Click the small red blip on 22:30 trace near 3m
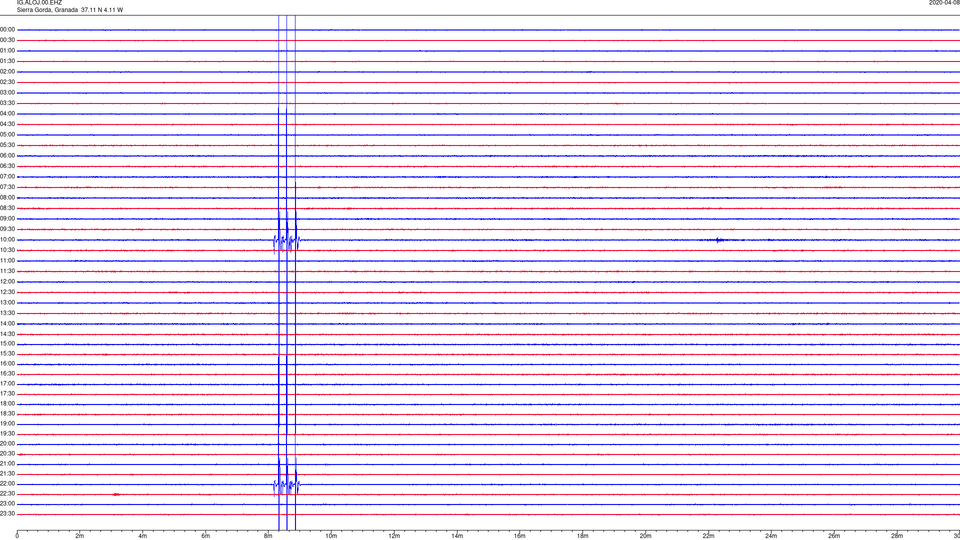The width and height of the screenshot is (960, 540). (116, 494)
